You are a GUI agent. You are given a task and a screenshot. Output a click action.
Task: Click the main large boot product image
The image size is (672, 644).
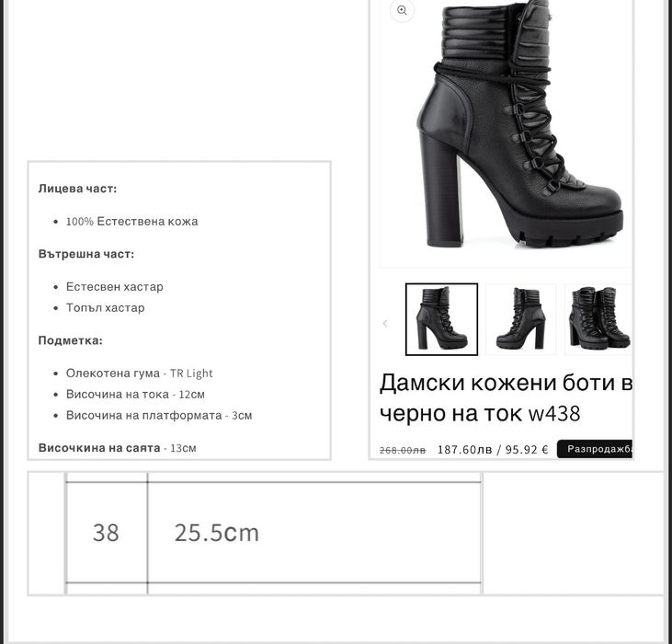click(x=506, y=131)
